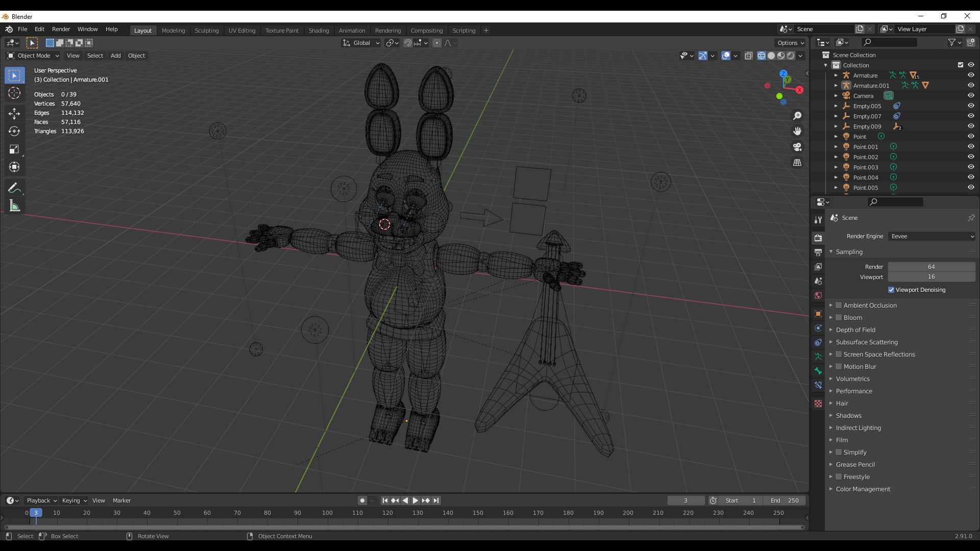The image size is (980, 551).
Task: Open the Render menu
Action: (61, 29)
